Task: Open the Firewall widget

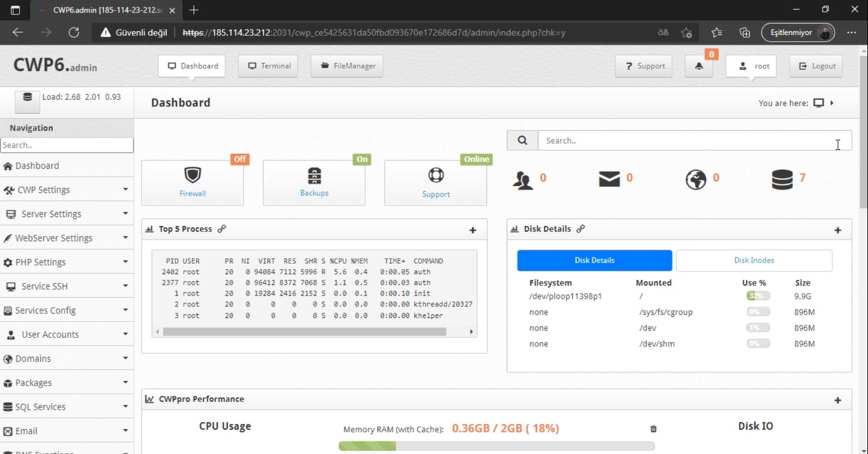Action: 193,182
